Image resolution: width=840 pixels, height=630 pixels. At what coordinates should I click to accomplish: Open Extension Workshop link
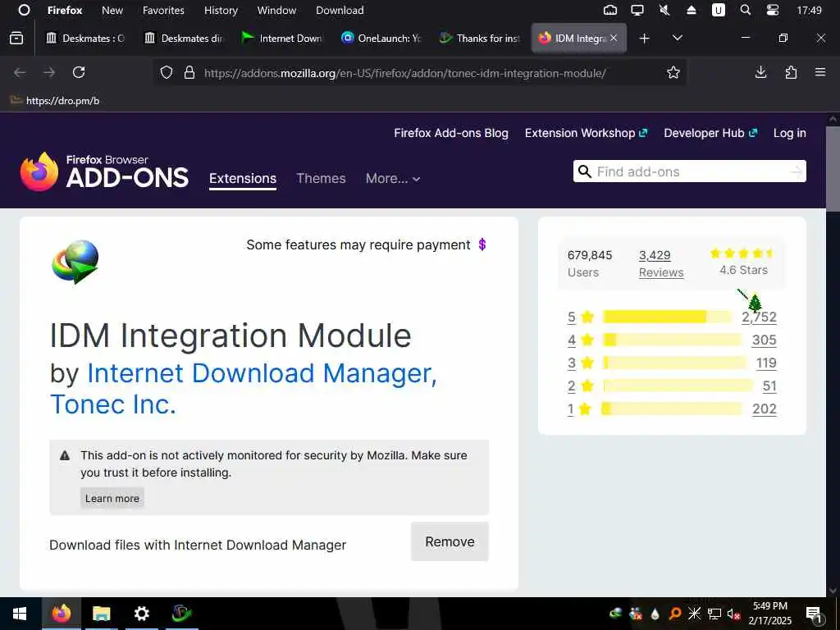click(x=586, y=133)
